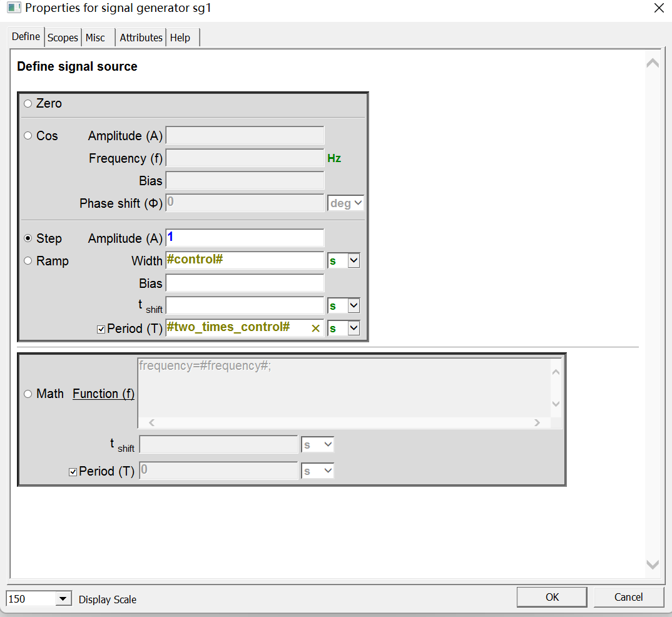
Task: Click the Step Amplitude (A) input field
Action: [245, 238]
